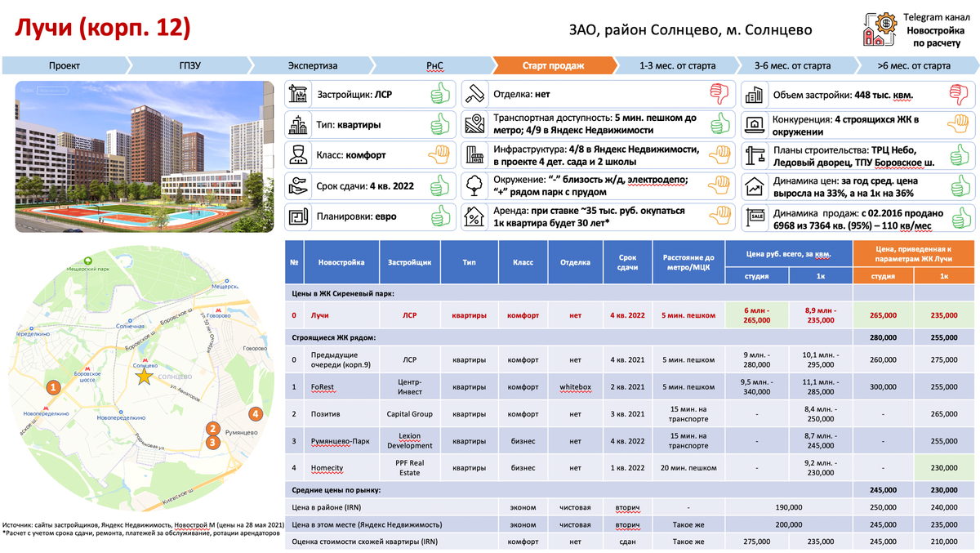The height and width of the screenshot is (553, 980).
Task: Click the PPF Real Estate developer cell
Action: click(409, 468)
